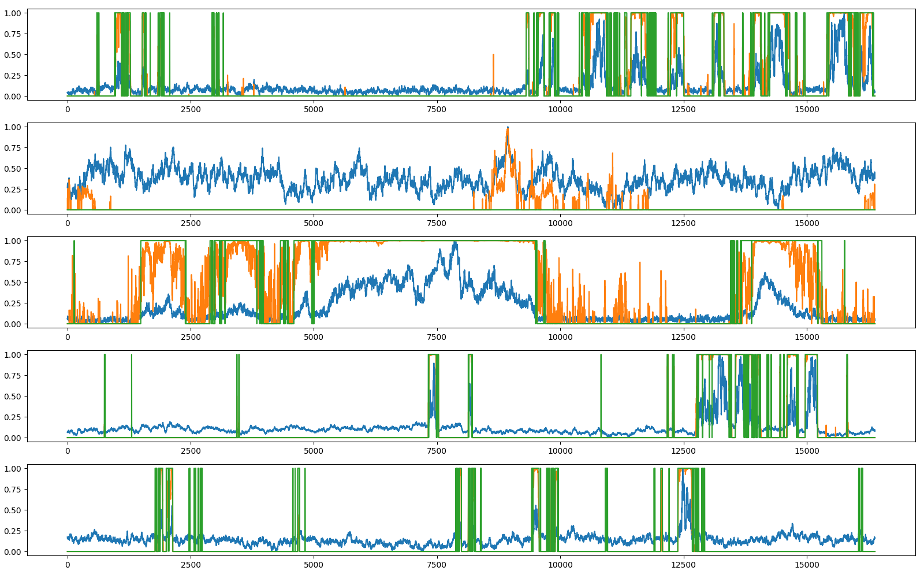Click the 10000 x-axis label of the bottom subplot

[560, 565]
